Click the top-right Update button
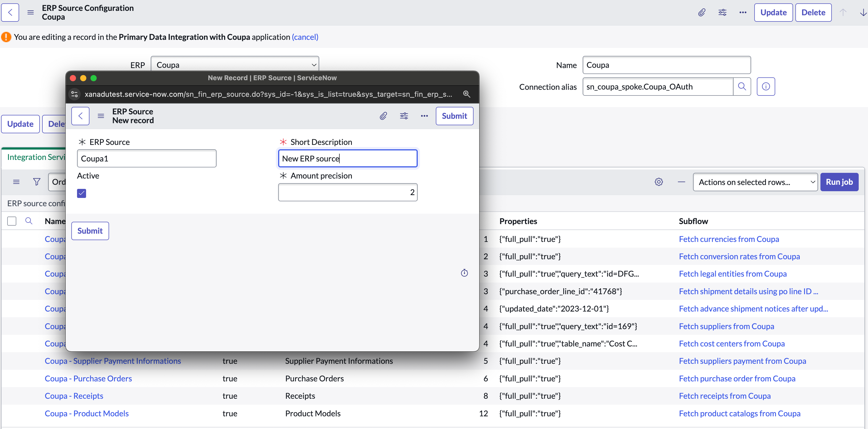Viewport: 868px width, 429px height. tap(773, 12)
